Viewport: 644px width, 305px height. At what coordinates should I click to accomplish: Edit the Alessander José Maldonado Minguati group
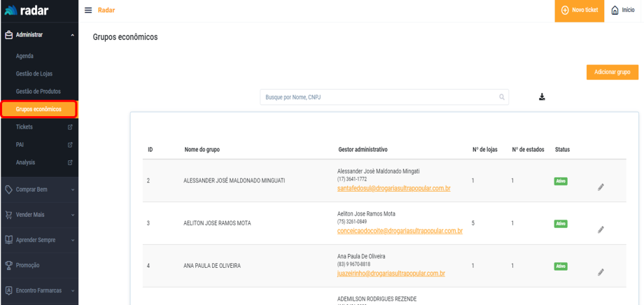point(601,187)
